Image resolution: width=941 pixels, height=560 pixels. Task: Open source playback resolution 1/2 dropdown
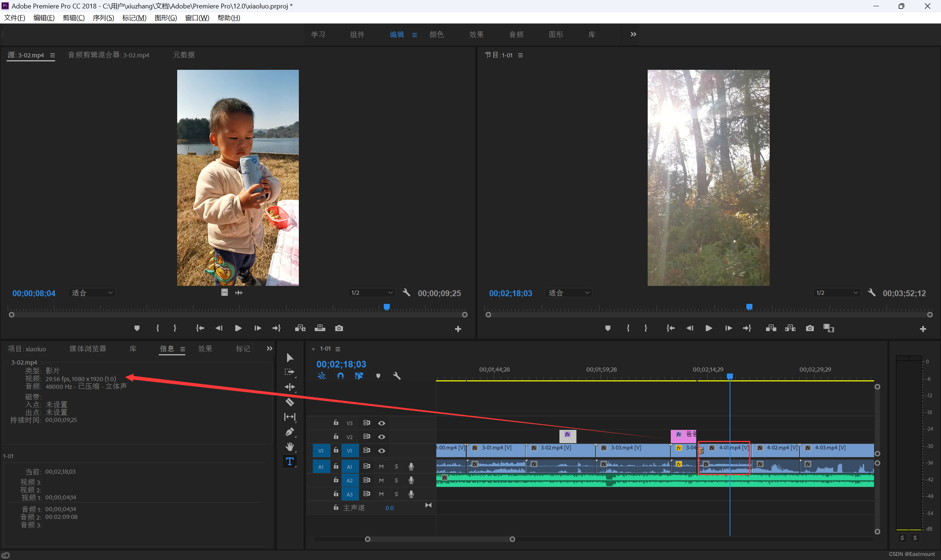371,293
